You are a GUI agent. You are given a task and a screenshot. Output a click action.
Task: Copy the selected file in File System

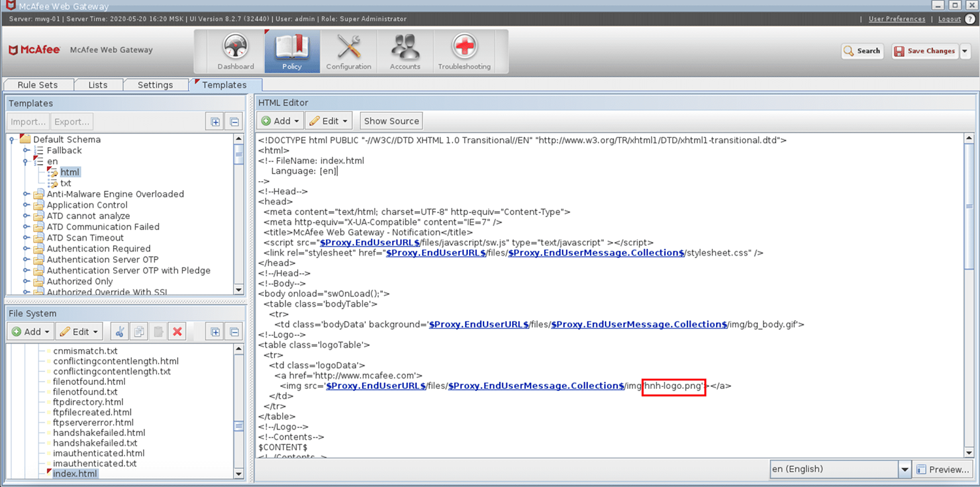click(139, 331)
